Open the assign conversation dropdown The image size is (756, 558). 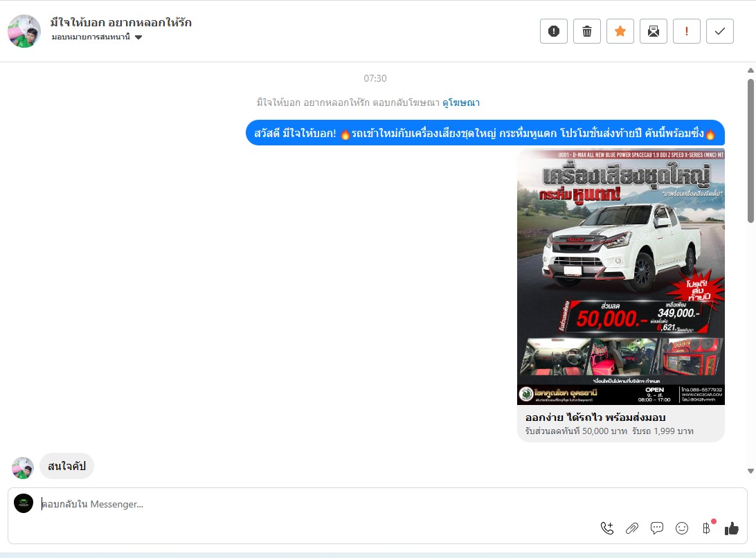(97, 37)
